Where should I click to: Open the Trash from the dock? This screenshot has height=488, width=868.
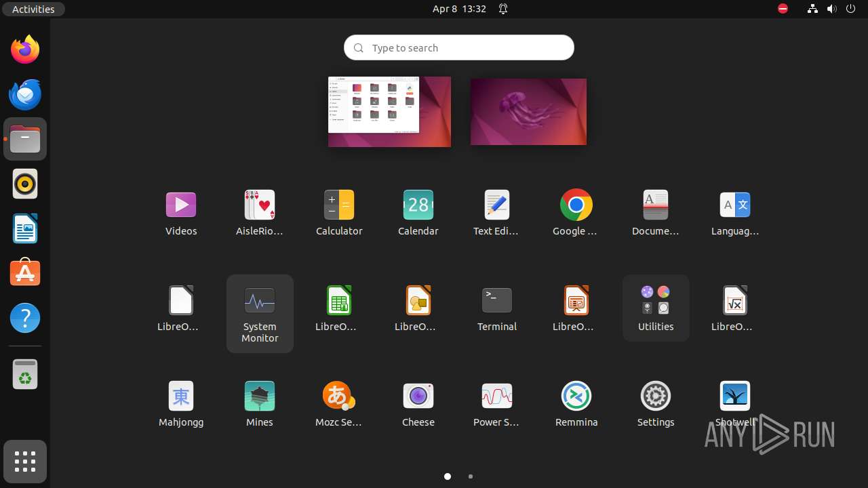[25, 374]
